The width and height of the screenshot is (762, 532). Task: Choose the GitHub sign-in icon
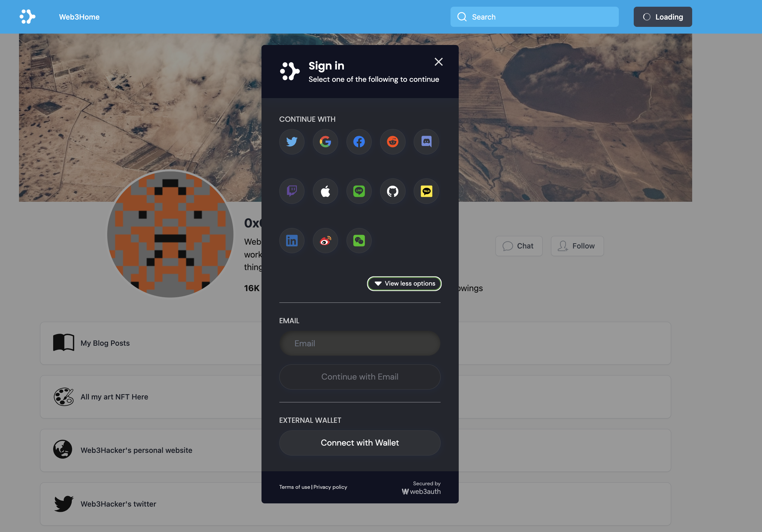point(393,191)
